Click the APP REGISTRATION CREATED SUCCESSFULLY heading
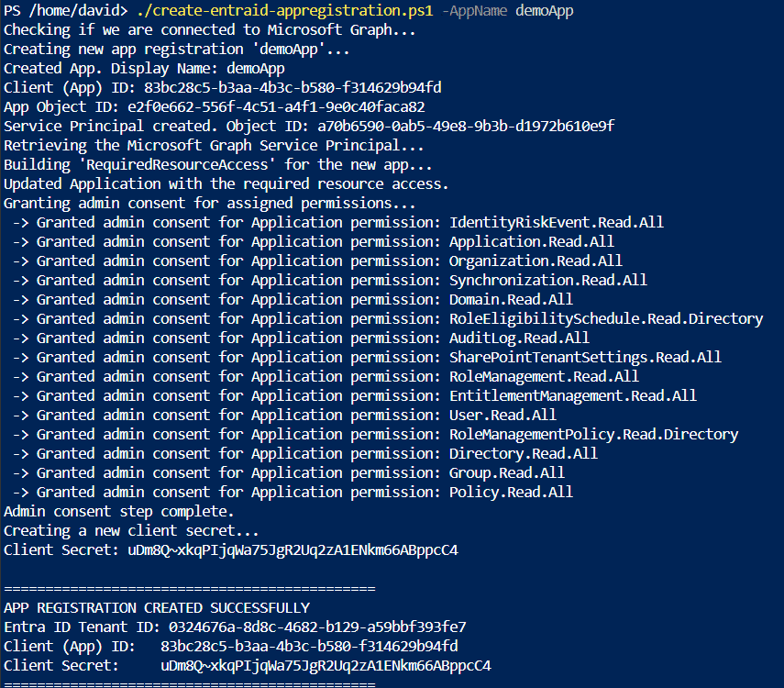784x688 pixels. click(157, 607)
